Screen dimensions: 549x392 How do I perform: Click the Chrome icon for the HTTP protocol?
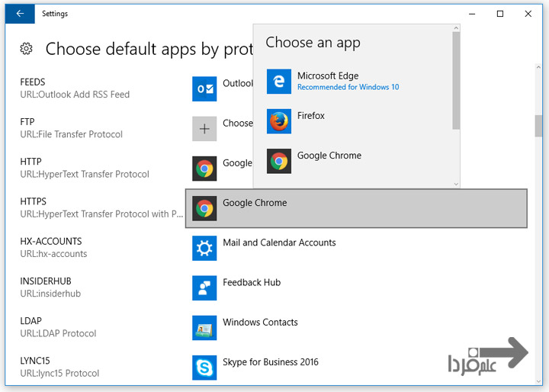[204, 169]
